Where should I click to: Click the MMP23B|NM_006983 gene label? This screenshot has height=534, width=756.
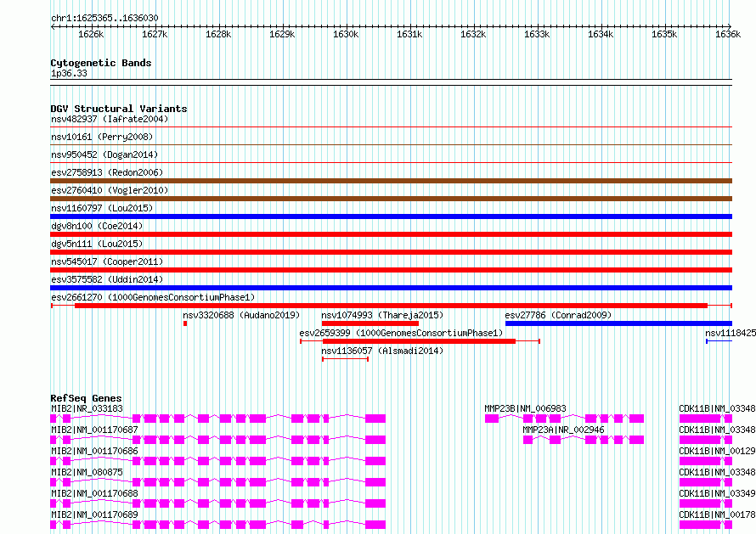(525, 408)
